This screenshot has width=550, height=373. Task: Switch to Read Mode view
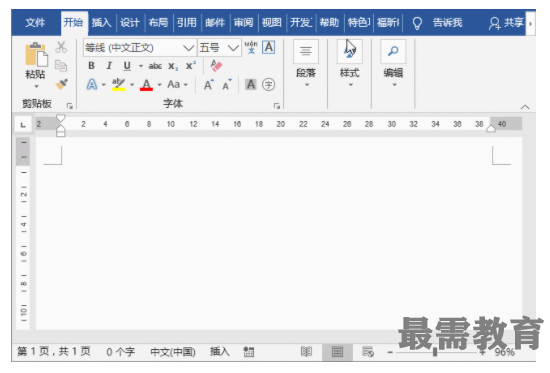pyautogui.click(x=306, y=352)
